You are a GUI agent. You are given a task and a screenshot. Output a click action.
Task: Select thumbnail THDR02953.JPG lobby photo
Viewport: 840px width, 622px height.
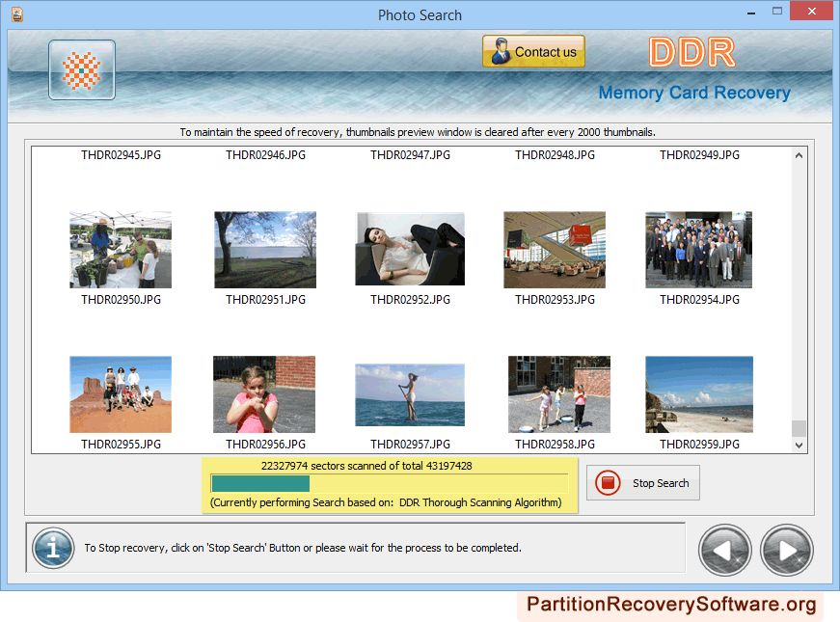pyautogui.click(x=555, y=250)
